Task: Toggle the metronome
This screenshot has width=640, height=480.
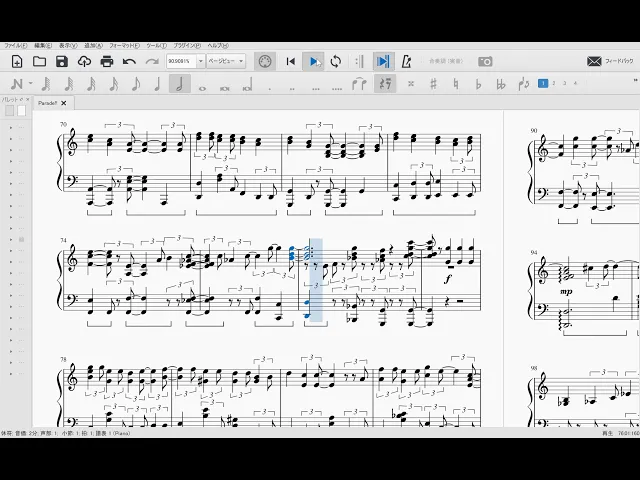Action: pos(407,62)
